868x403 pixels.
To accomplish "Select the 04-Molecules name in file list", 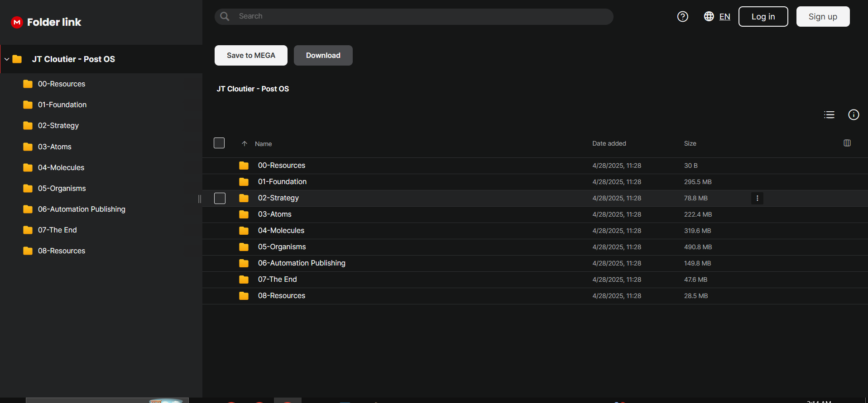I will click(281, 231).
